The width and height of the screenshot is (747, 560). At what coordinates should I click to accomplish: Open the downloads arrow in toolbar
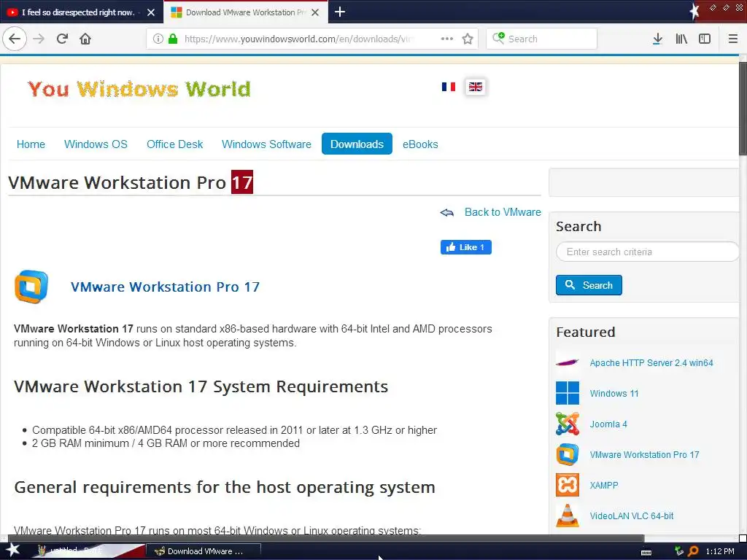click(657, 39)
